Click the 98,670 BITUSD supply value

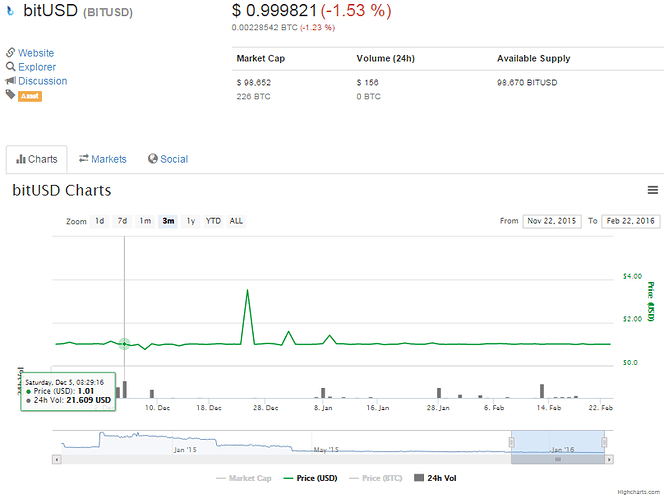point(527,83)
